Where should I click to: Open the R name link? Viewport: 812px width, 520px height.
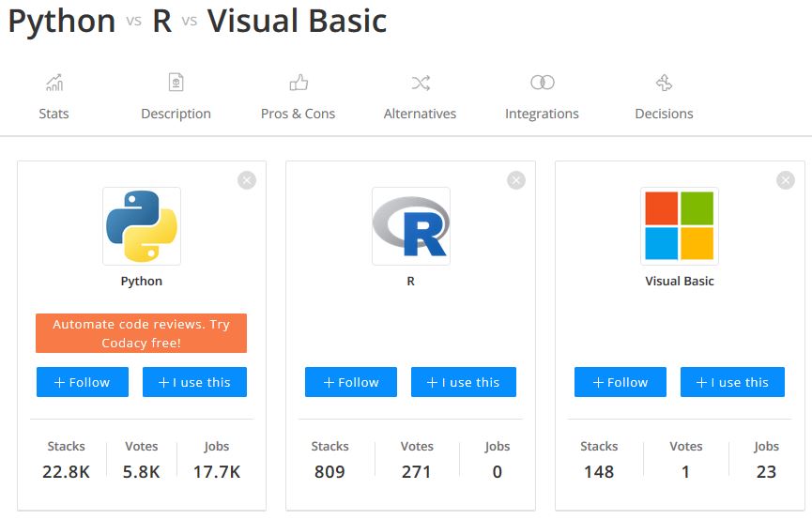pos(410,282)
